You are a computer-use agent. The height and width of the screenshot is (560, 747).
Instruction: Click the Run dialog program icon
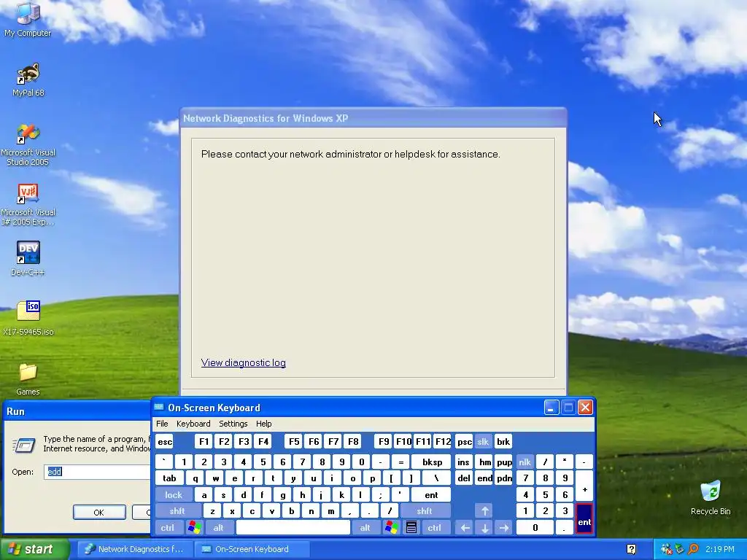(x=24, y=445)
